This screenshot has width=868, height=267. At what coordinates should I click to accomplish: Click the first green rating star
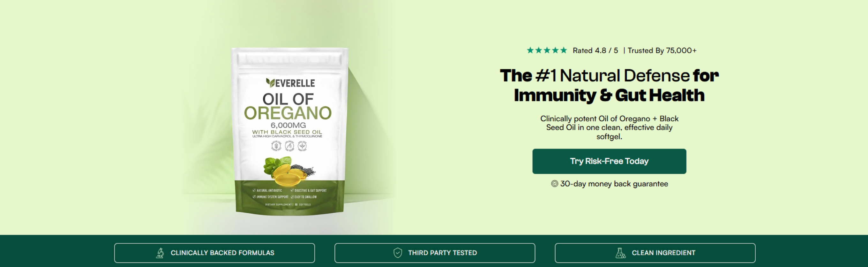coord(530,50)
